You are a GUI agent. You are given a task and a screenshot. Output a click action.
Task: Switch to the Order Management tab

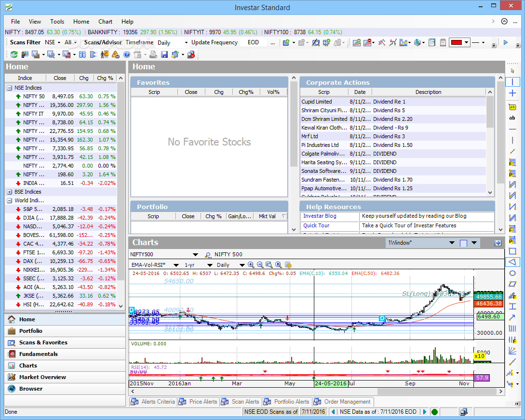(342, 402)
